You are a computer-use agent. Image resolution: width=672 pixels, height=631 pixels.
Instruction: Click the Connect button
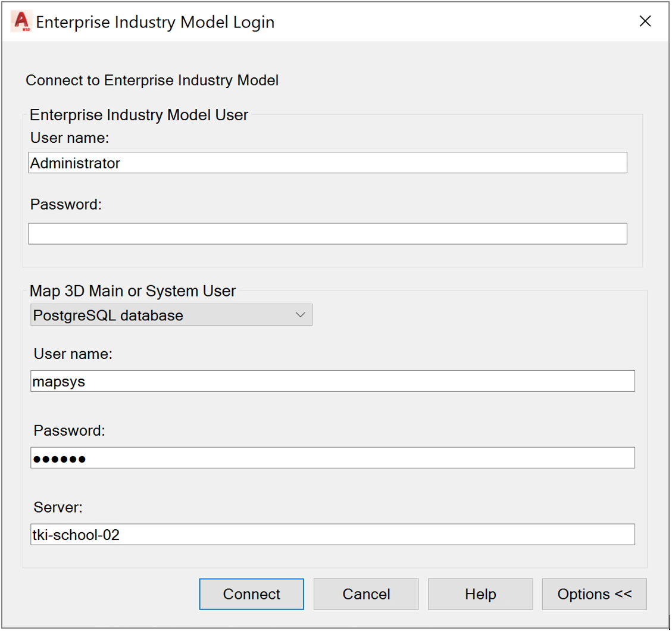point(252,594)
